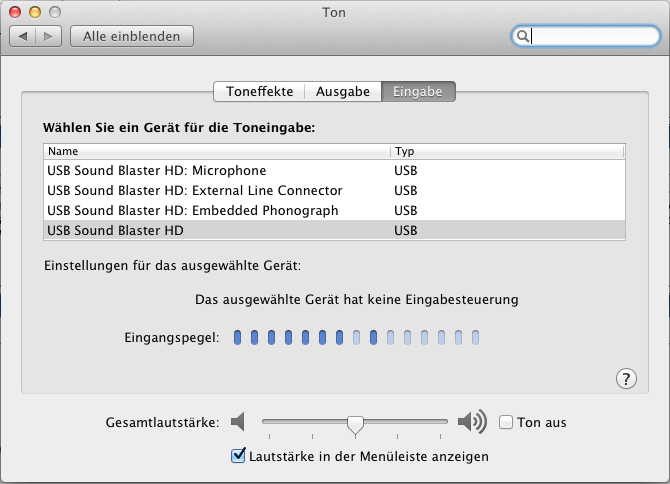Click the magnifier icon in search field
This screenshot has width=670, height=484.
click(x=522, y=36)
